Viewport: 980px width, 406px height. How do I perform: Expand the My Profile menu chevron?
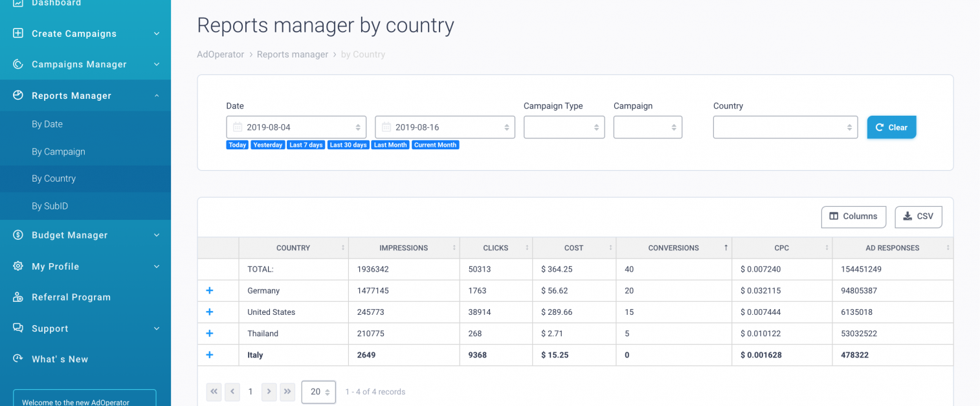(x=157, y=266)
